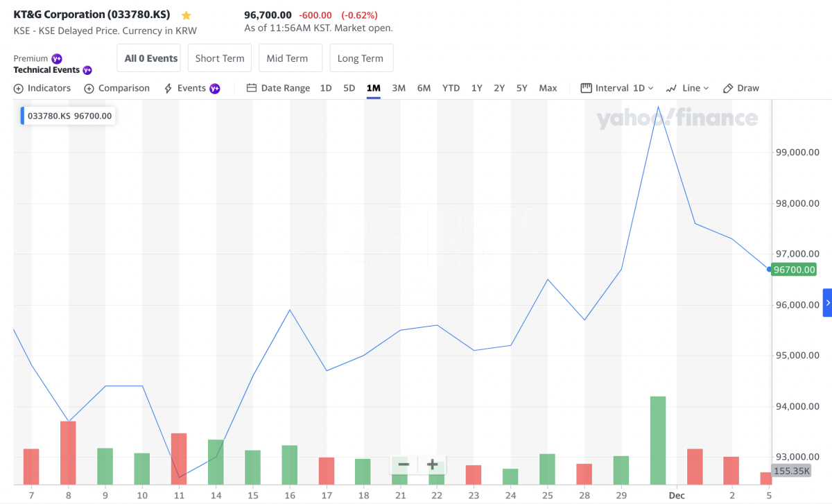Toggle Long Term technical events
The image size is (832, 504).
(361, 58)
